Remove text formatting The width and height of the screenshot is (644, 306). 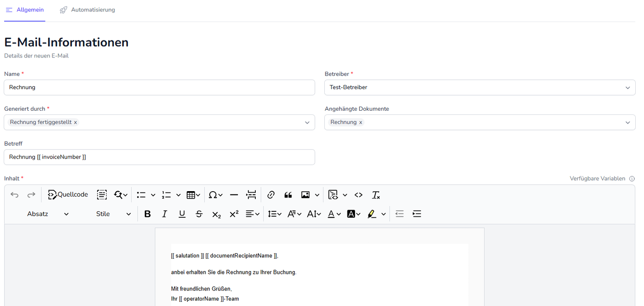[376, 195]
